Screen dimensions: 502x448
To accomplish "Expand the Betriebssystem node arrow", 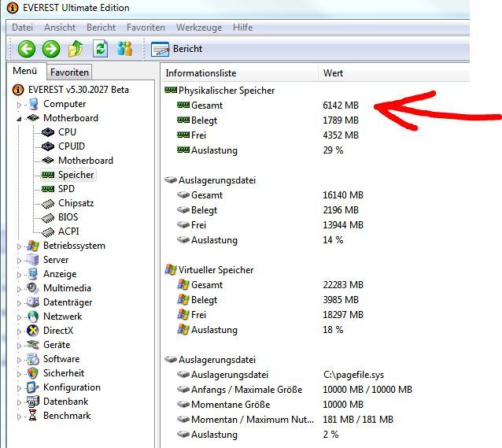I will pyautogui.click(x=19, y=246).
